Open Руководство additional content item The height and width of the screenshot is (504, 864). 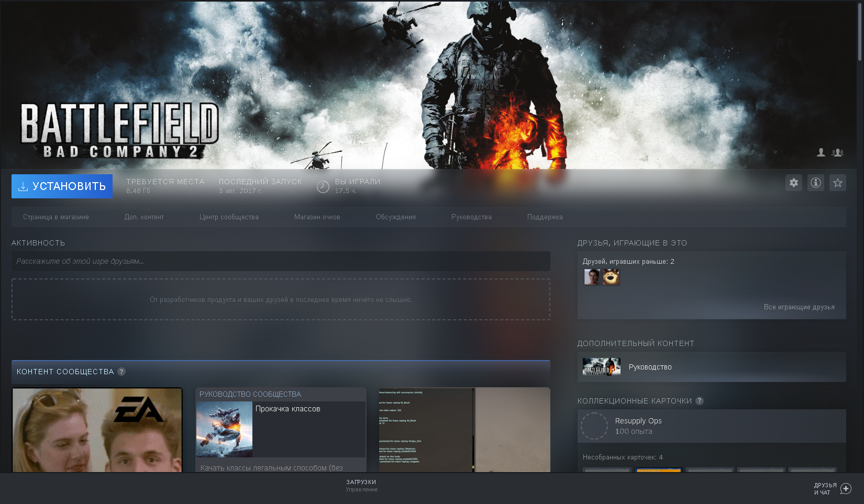[x=712, y=367]
